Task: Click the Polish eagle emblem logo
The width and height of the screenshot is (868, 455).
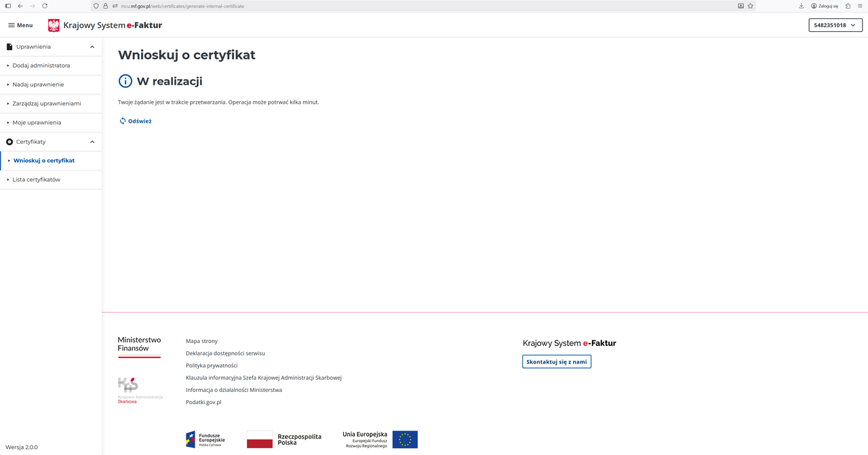Action: coord(54,25)
